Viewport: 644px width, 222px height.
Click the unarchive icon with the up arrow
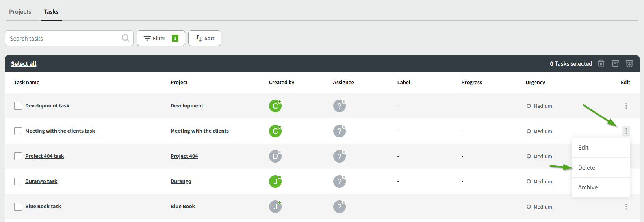[629, 63]
